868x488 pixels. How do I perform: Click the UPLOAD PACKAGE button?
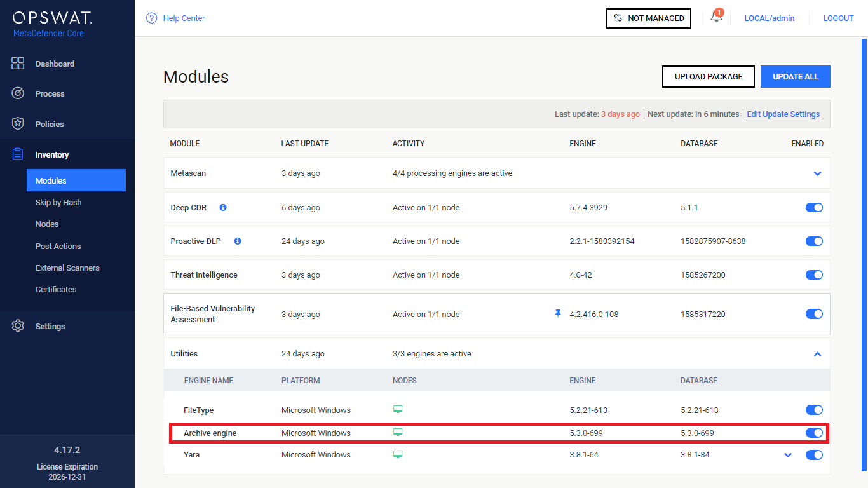tap(709, 76)
